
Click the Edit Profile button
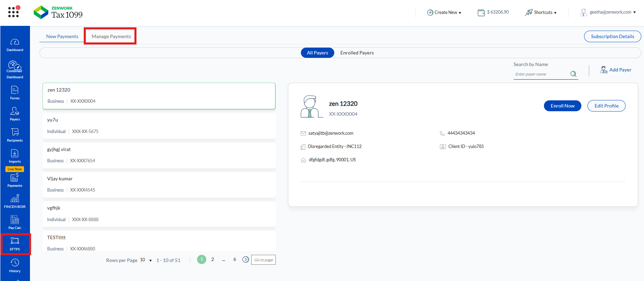[x=606, y=106]
